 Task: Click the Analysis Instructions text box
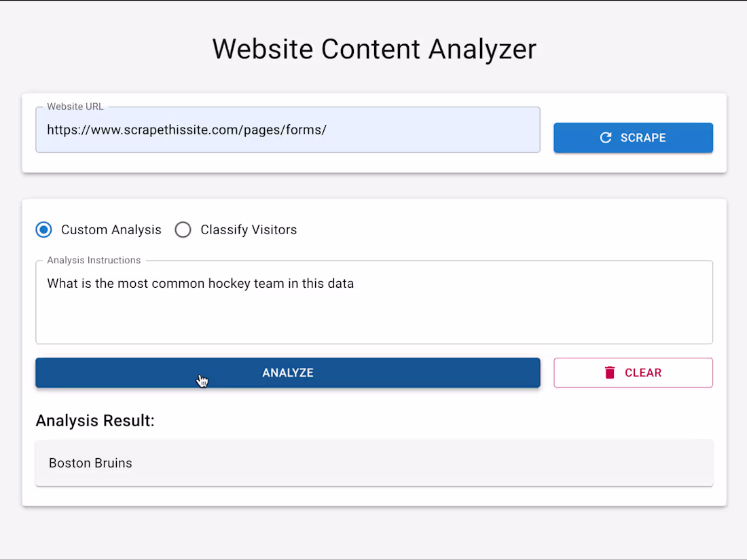373,302
